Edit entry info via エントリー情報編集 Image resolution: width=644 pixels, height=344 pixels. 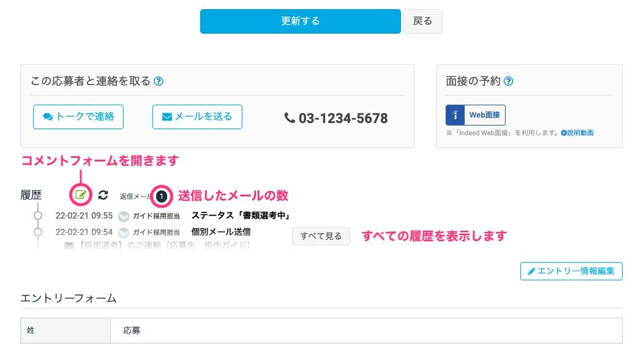571,271
